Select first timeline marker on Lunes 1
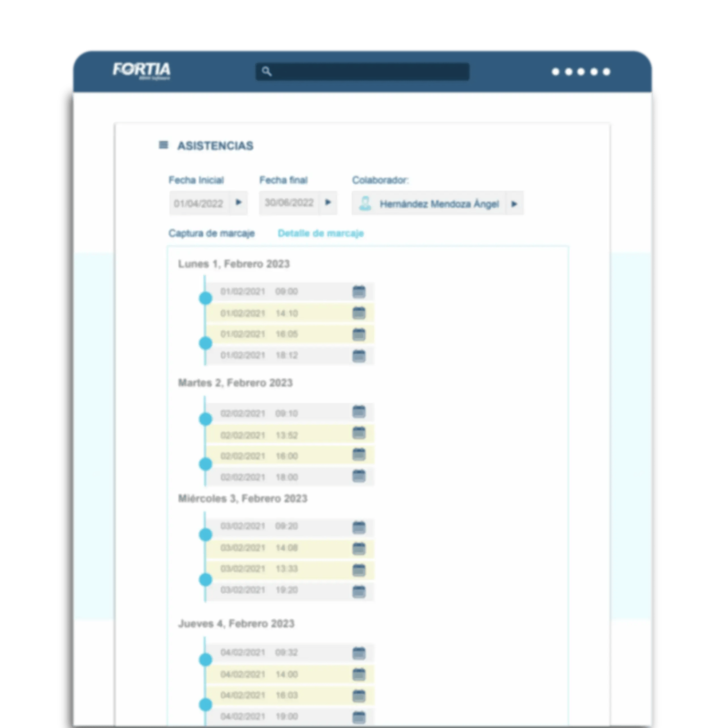Viewport: 725px width, 728px height. pyautogui.click(x=205, y=298)
